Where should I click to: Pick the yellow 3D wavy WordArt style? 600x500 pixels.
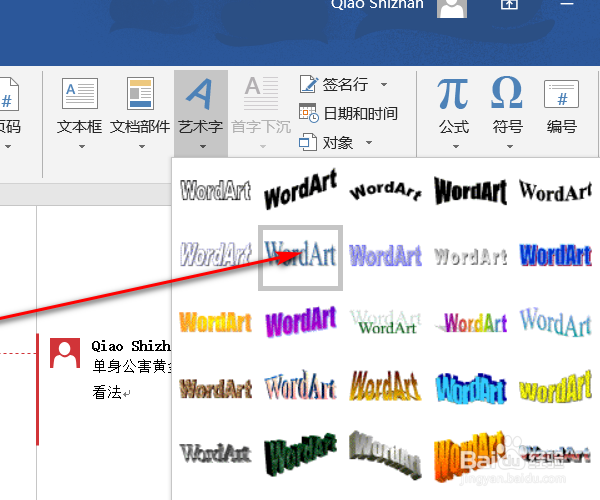(556, 387)
